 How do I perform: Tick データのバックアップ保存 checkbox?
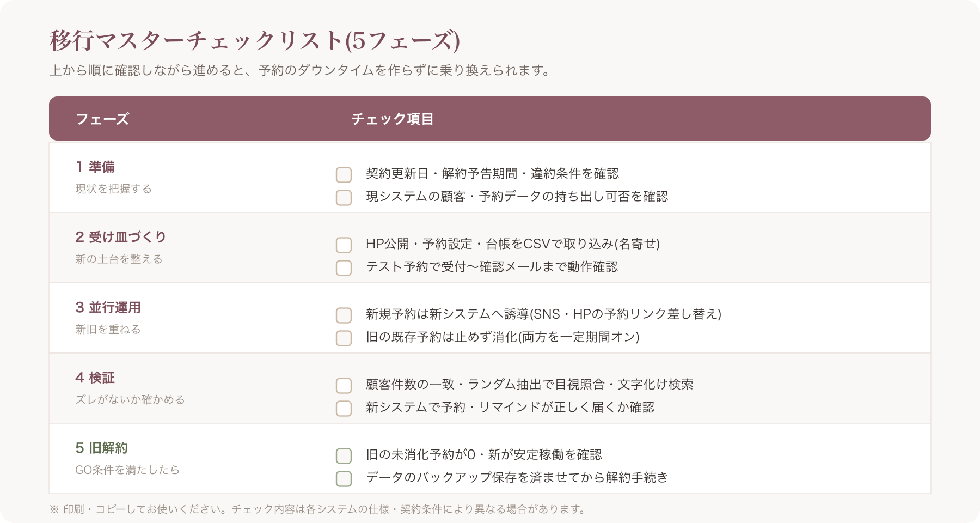pyautogui.click(x=344, y=478)
